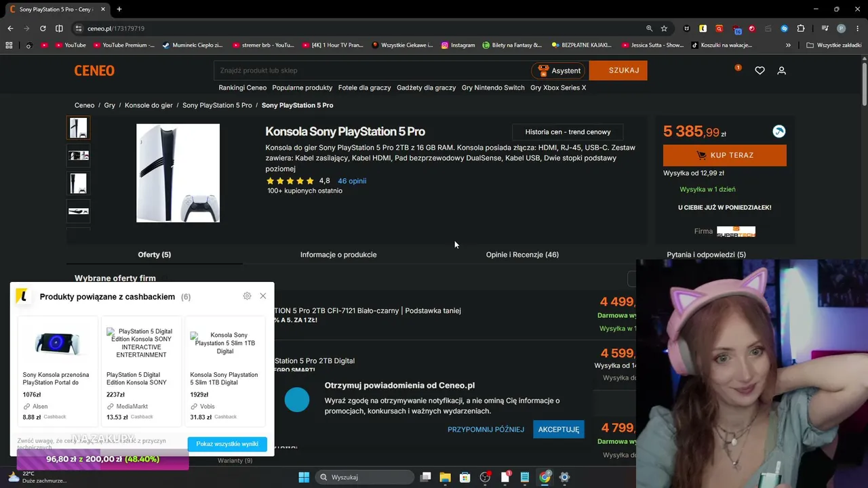868x488 pixels.
Task: Click the notification badge showing 1
Action: (738, 68)
